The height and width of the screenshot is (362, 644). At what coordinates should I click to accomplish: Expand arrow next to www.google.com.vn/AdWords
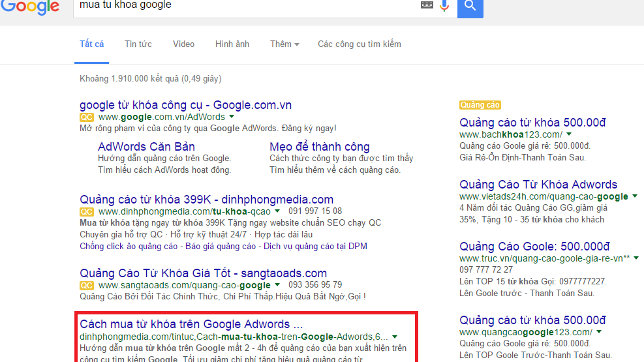click(232, 117)
